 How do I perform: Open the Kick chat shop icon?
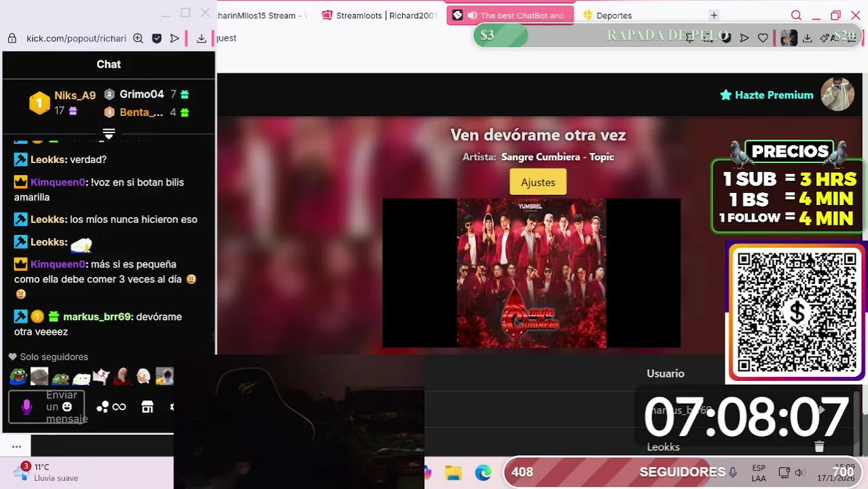pos(147,407)
